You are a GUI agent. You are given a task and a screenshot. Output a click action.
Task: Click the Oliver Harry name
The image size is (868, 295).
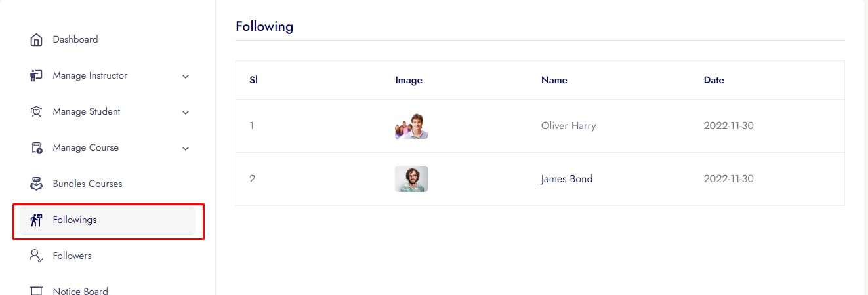[568, 126]
